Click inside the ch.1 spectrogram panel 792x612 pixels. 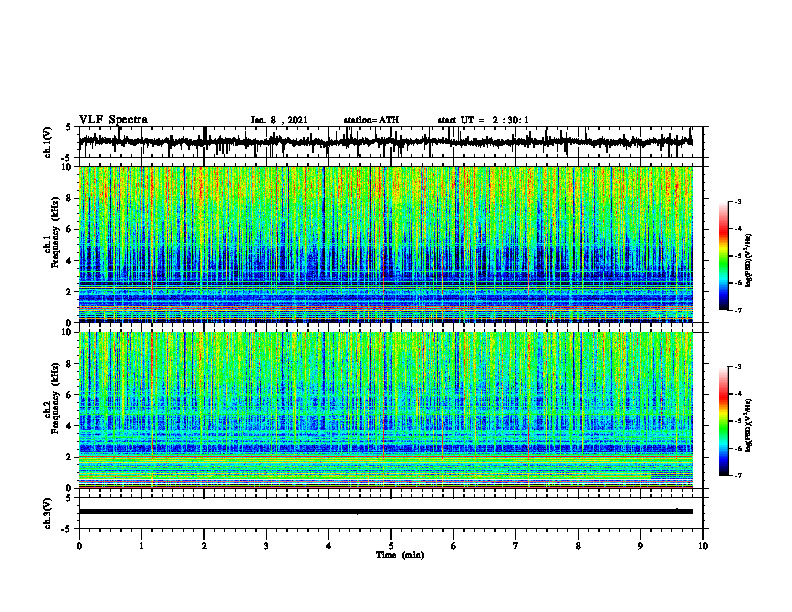point(386,244)
